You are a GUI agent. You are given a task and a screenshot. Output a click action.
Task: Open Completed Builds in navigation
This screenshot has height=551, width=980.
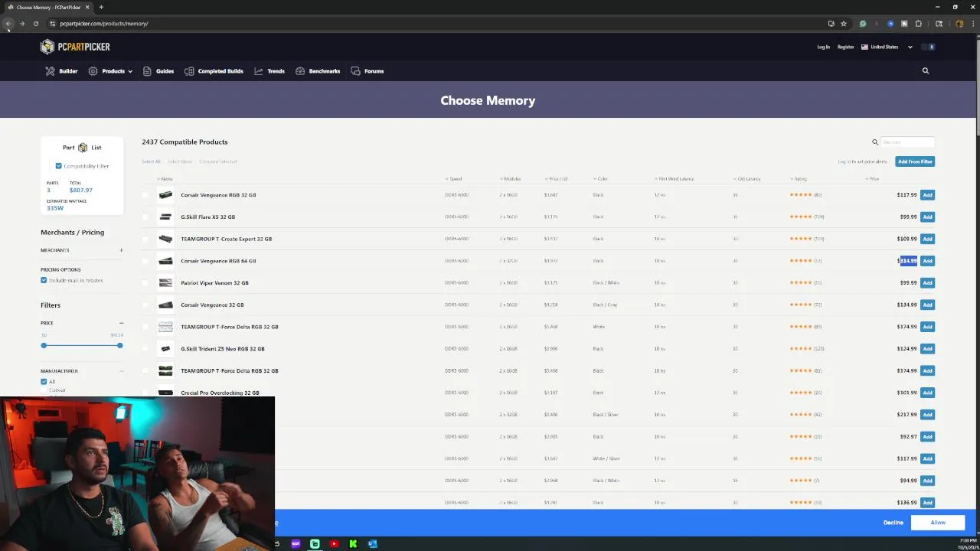[220, 71]
